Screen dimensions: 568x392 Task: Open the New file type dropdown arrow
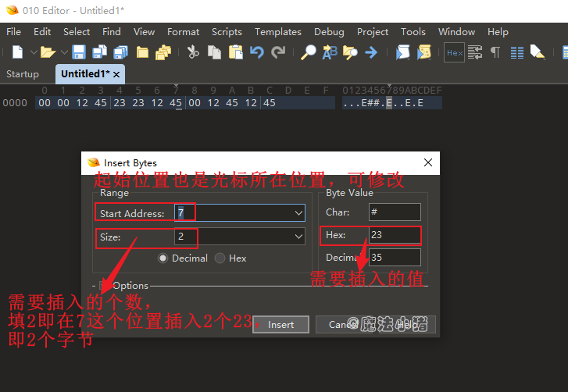click(x=34, y=52)
